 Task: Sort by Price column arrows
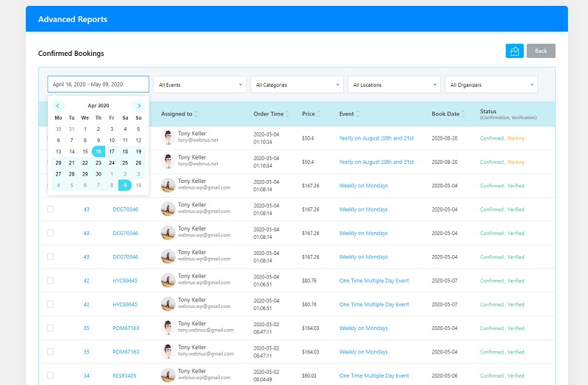tap(319, 114)
